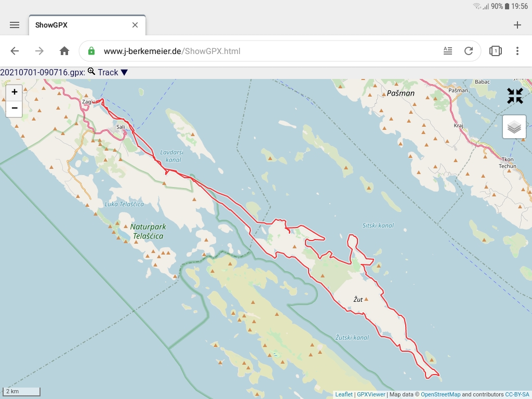Zoom out using the minus control

(14, 109)
